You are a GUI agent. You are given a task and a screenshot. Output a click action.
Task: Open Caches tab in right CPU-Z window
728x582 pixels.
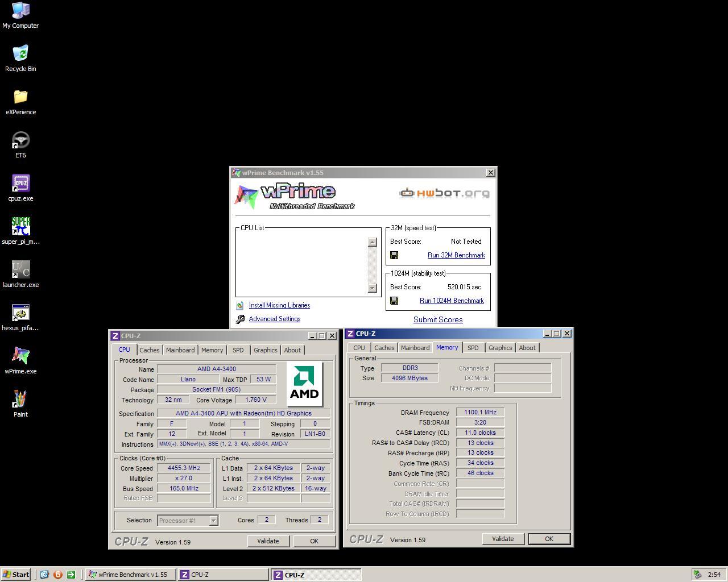tap(384, 348)
